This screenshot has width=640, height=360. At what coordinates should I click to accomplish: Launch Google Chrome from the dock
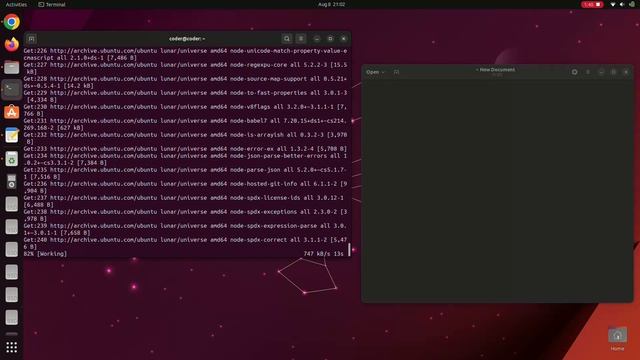(11, 22)
